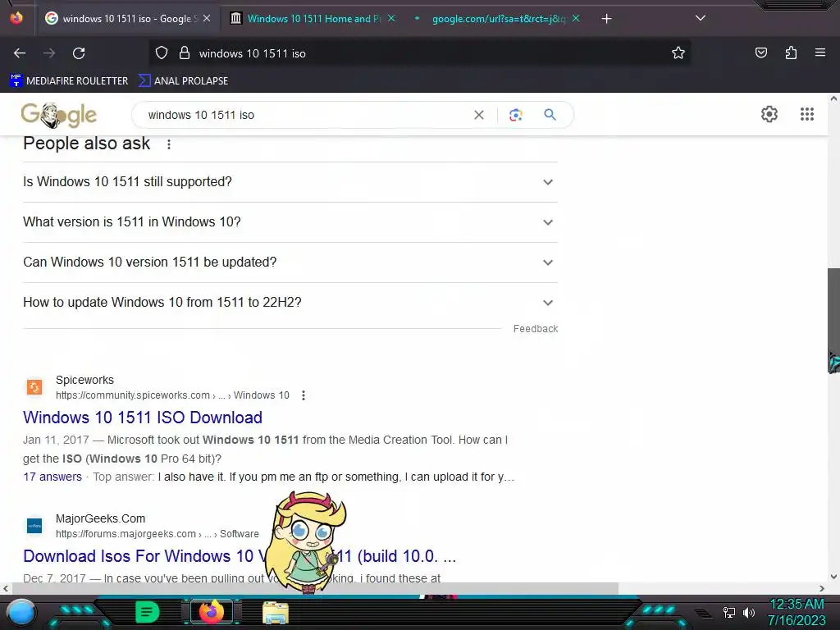Switch to the google.com/url?sa tab
The image size is (840, 630).
[x=498, y=19]
